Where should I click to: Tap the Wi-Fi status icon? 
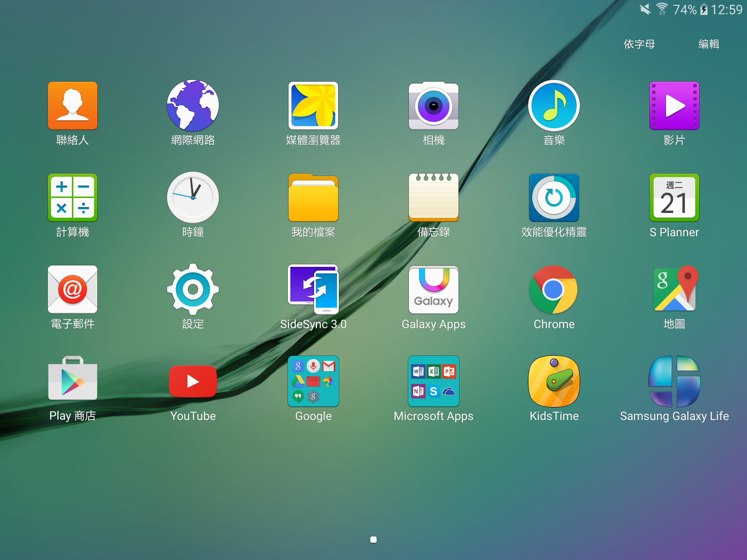tap(662, 9)
